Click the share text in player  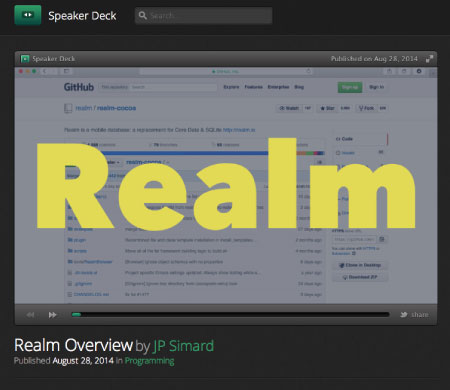click(x=420, y=315)
